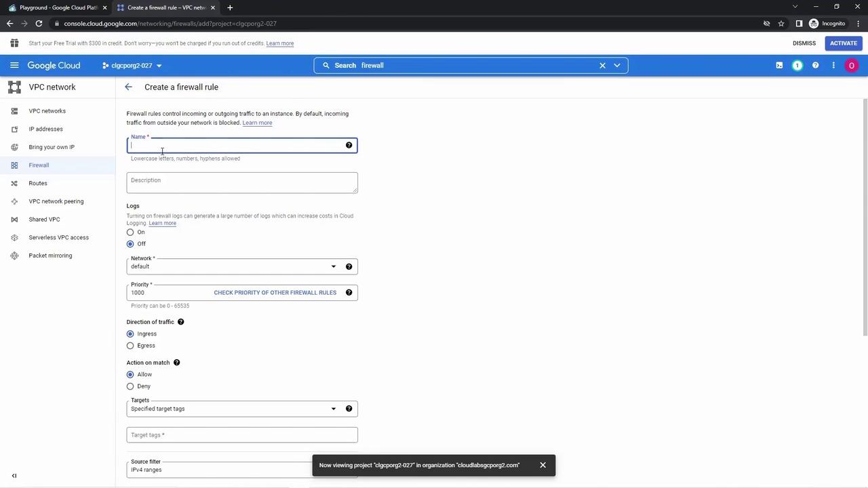The height and width of the screenshot is (488, 868).
Task: Activate Cloud Shell terminal icon
Action: (x=779, y=66)
